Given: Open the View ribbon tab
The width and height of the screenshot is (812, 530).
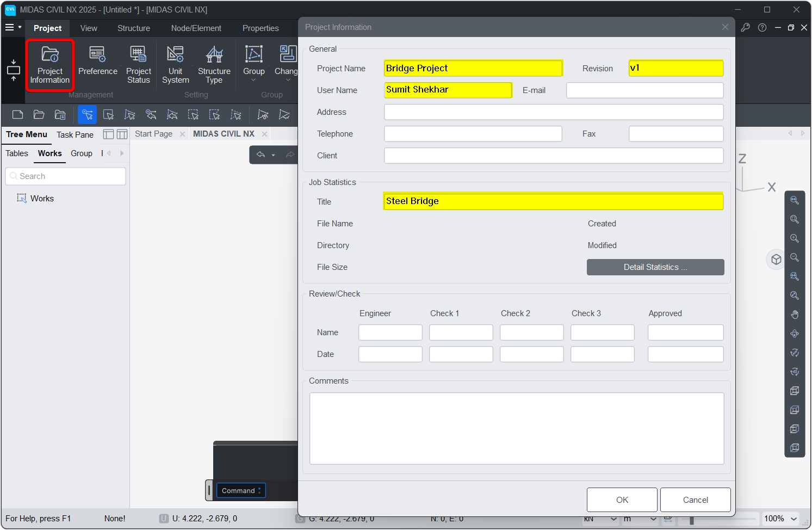Looking at the screenshot, I should 89,28.
